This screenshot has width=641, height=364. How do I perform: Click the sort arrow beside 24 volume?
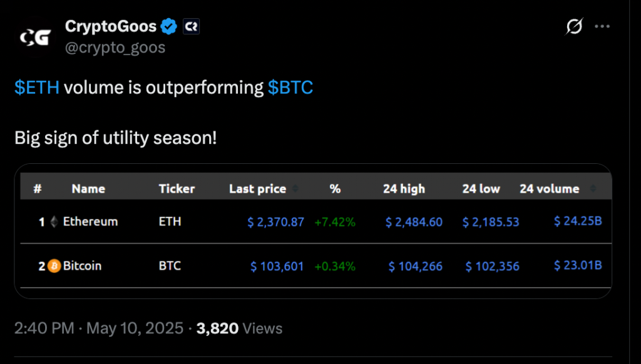592,189
